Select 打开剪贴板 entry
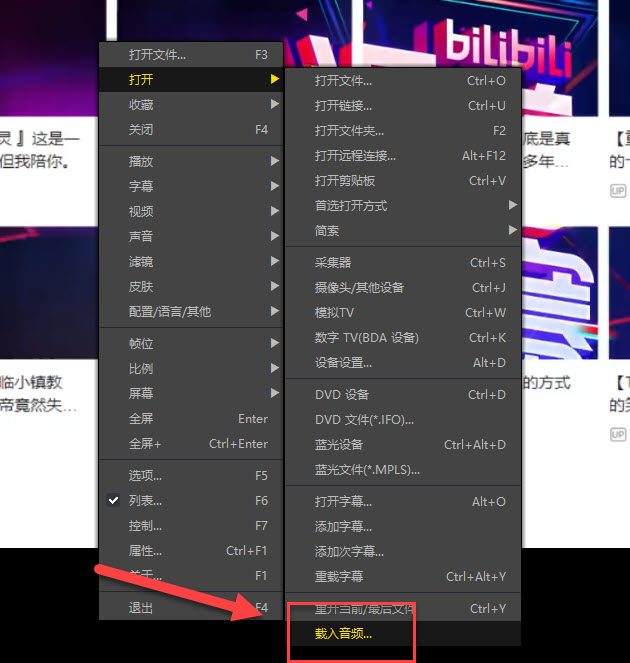Viewport: 630px width, 663px height. tap(345, 181)
